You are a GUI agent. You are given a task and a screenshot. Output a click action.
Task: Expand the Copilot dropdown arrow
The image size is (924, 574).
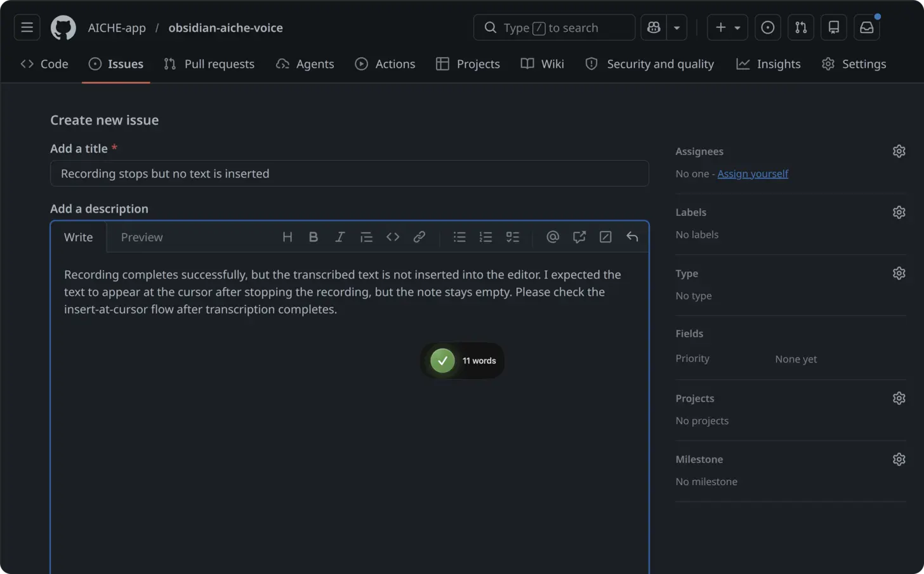[x=676, y=27]
